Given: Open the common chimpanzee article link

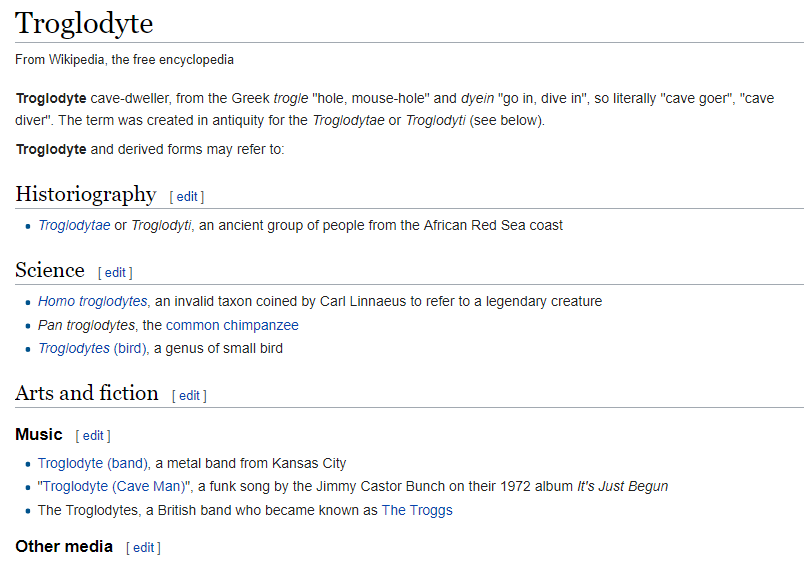Looking at the screenshot, I should 232,325.
